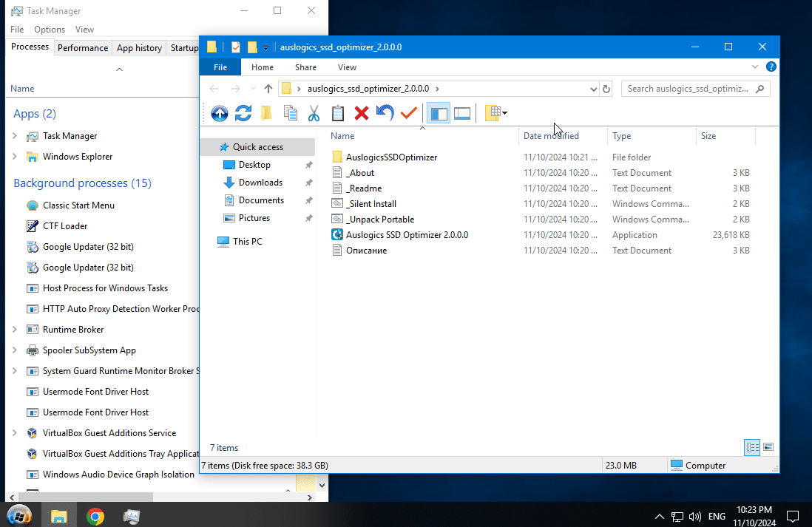Screen dimensions: 812x527
Task: Click the blue Up arrow toolbar icon in Explorer
Action: pos(220,113)
